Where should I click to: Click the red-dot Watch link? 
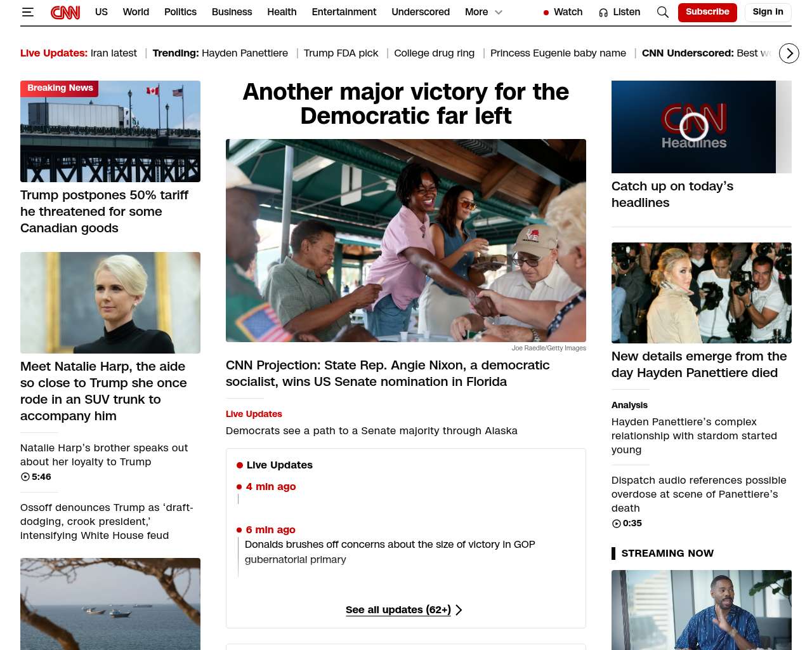point(563,12)
